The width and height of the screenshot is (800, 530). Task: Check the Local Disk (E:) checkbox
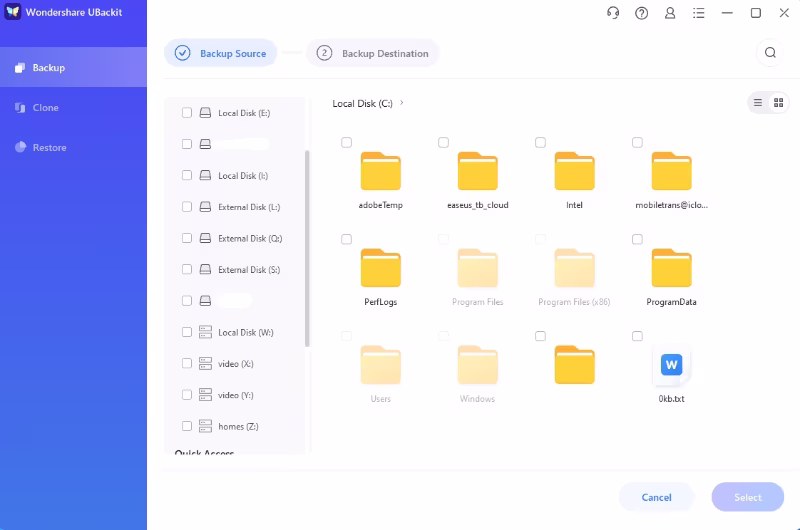[x=187, y=113]
